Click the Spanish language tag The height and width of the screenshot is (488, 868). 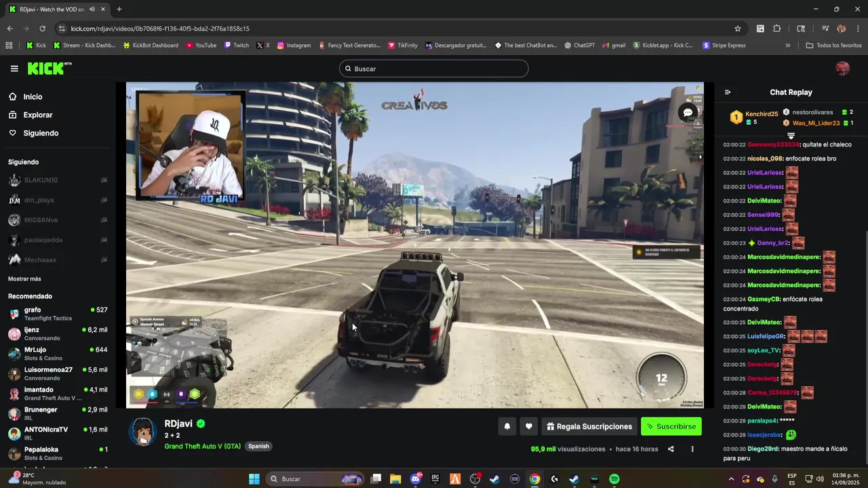(x=258, y=446)
